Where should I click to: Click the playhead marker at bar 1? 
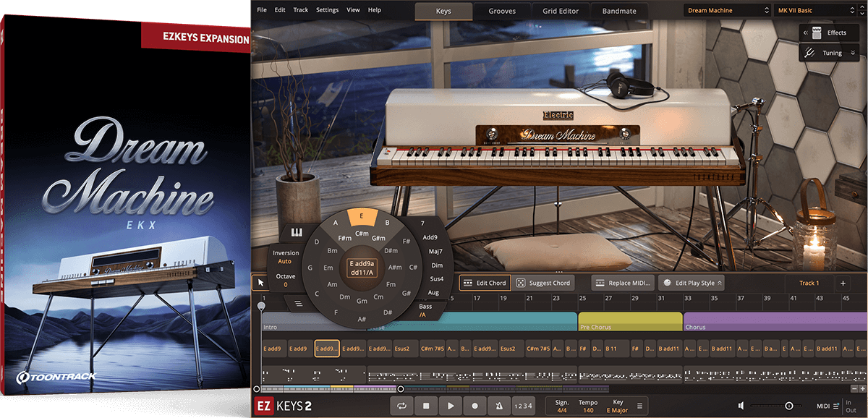[x=261, y=307]
